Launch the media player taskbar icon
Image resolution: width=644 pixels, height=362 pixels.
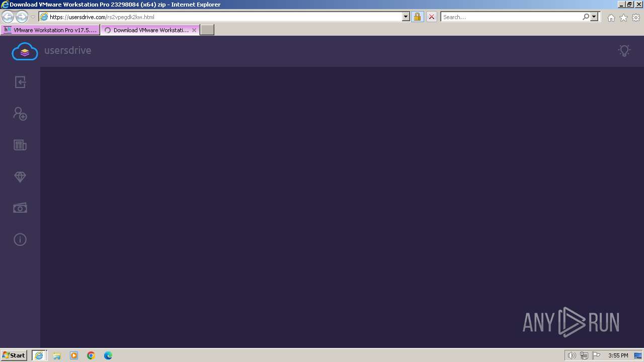(x=74, y=355)
